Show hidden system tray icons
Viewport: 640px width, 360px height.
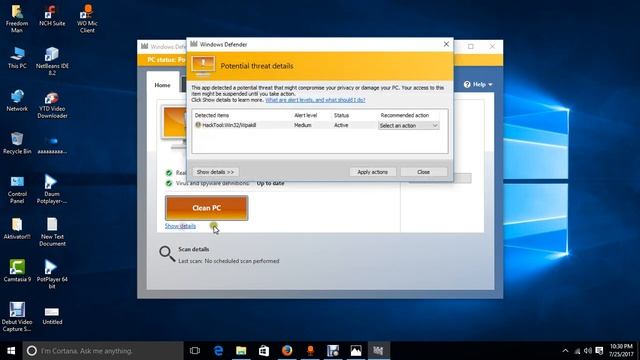tap(565, 351)
